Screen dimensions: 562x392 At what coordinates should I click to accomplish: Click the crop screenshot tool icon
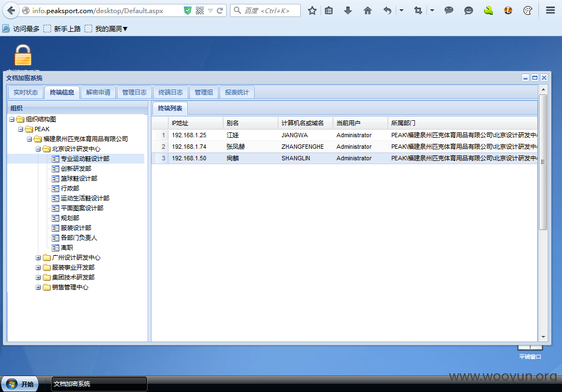[418, 11]
